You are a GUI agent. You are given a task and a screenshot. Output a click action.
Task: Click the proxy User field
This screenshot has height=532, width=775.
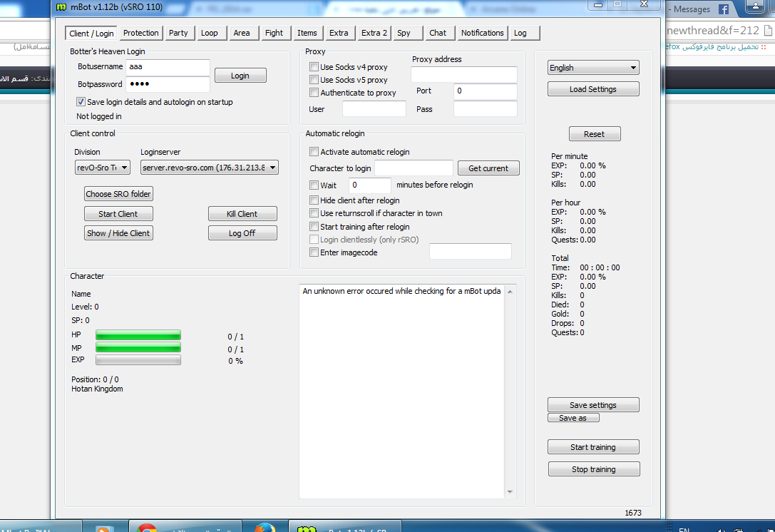pyautogui.click(x=374, y=109)
